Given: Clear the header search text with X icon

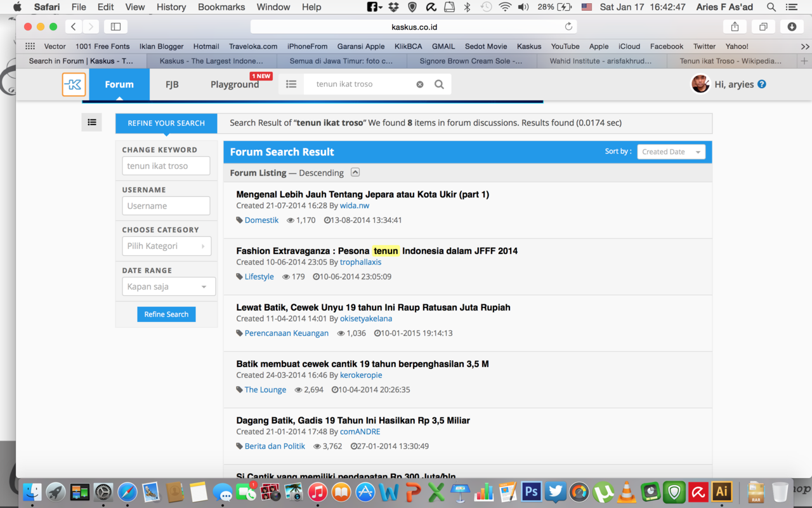Looking at the screenshot, I should (419, 84).
